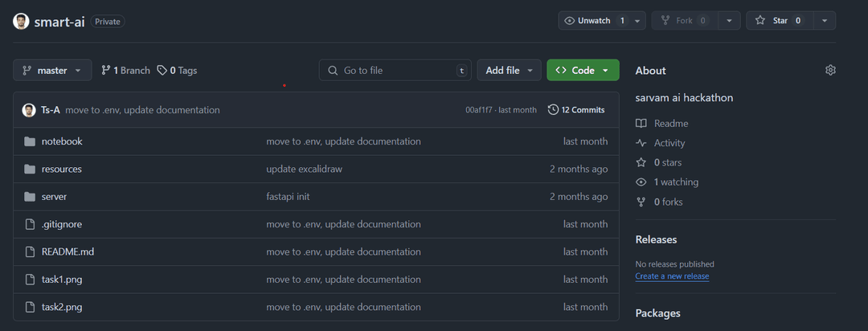This screenshot has height=331, width=868.
Task: Expand the Fork options dropdown arrow
Action: point(729,21)
